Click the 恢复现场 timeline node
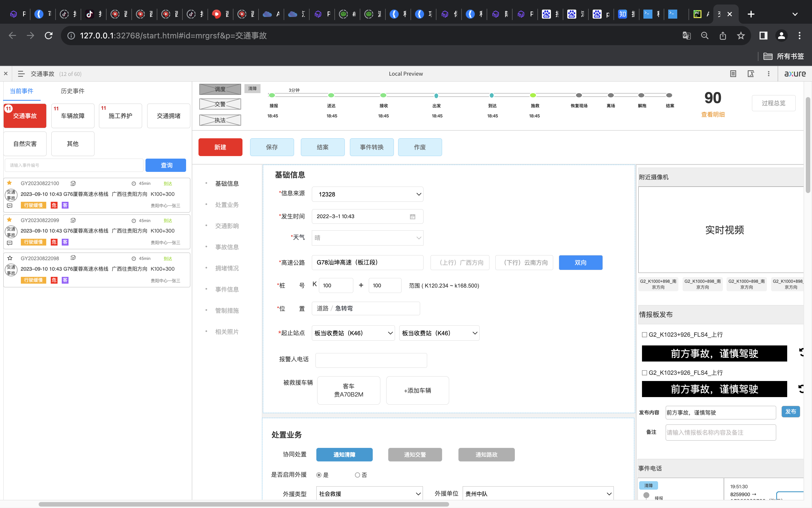 (x=579, y=95)
